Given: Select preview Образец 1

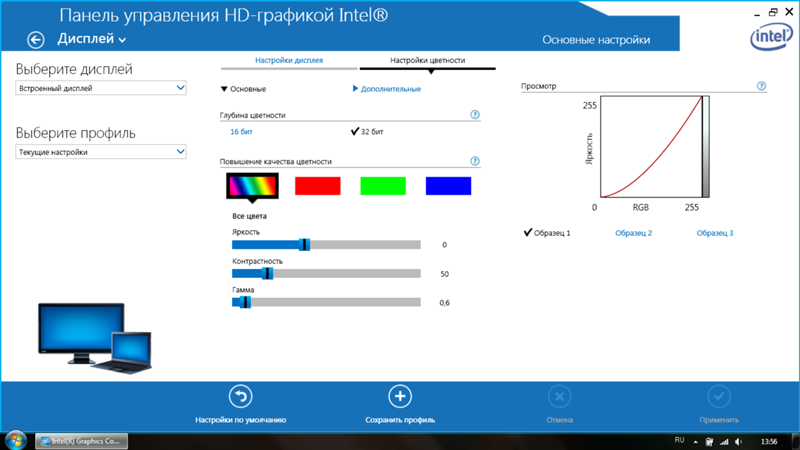Looking at the screenshot, I should 547,233.
